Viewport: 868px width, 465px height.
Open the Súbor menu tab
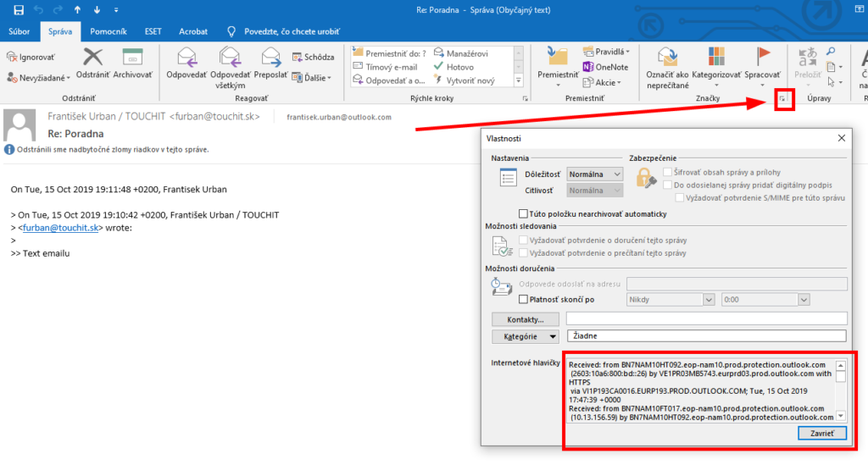(19, 31)
